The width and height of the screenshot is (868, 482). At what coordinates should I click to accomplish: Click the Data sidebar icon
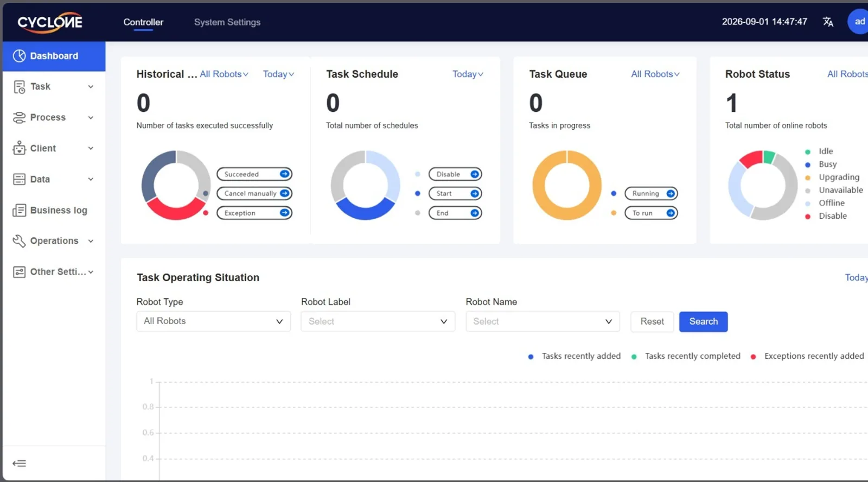[20, 179]
